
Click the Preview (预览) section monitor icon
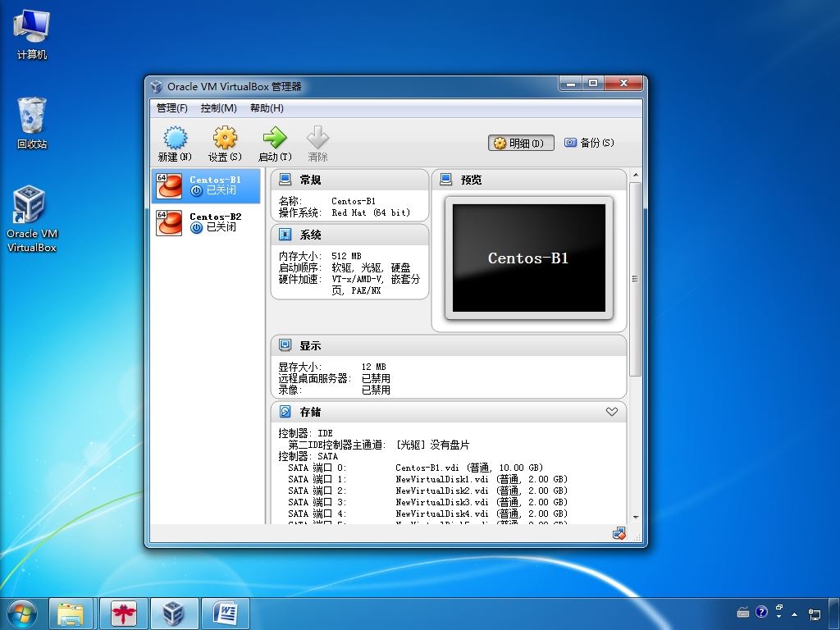click(x=445, y=180)
